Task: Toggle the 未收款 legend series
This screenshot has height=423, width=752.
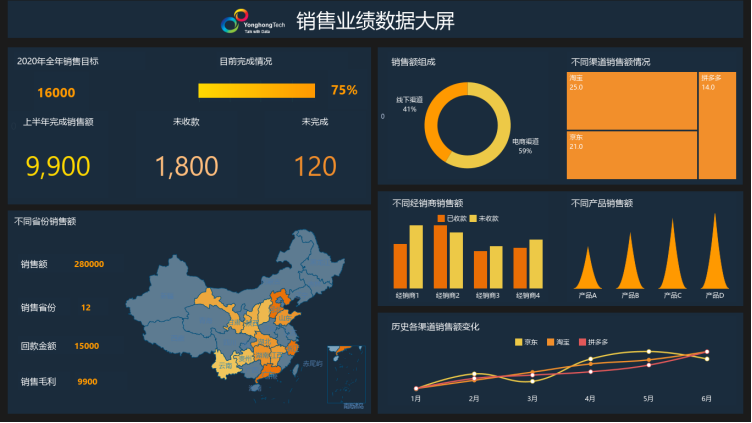Action: 484,218
